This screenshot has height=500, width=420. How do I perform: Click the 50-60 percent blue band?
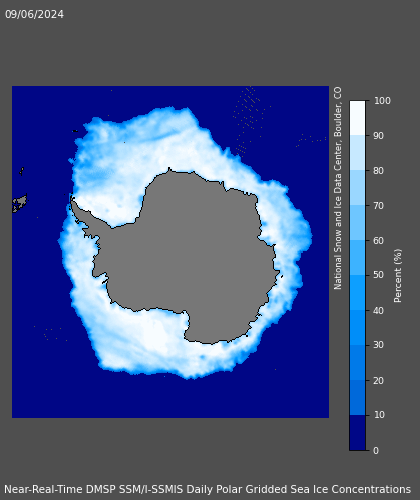tap(357, 258)
